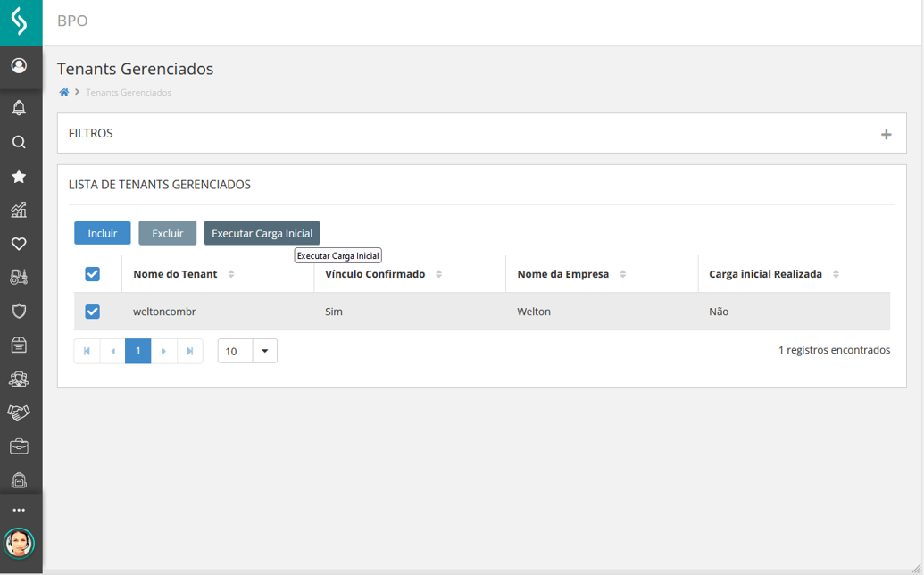Open the page size dropdown showing 10
The width and height of the screenshot is (924, 575).
point(264,351)
